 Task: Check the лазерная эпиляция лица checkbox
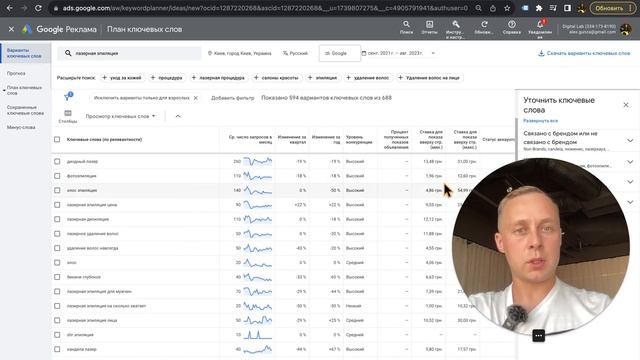click(x=57, y=320)
